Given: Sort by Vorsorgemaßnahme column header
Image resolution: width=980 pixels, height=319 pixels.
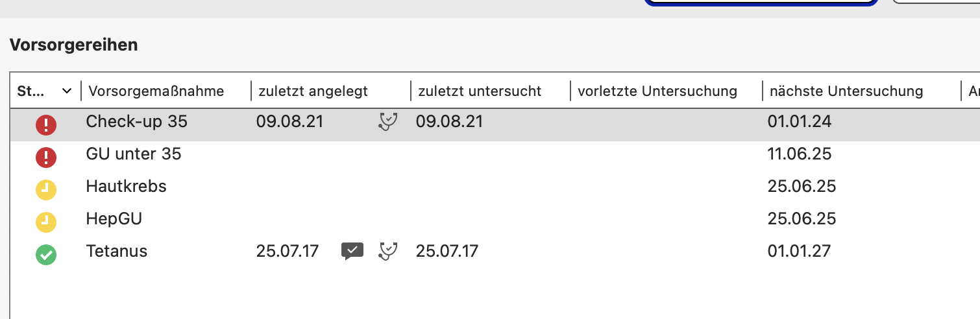Looking at the screenshot, I should click(x=156, y=91).
